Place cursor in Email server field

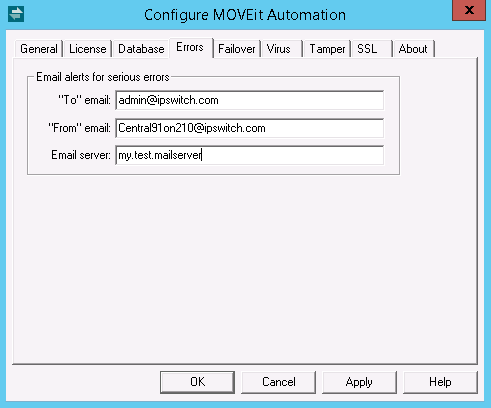tap(250, 155)
